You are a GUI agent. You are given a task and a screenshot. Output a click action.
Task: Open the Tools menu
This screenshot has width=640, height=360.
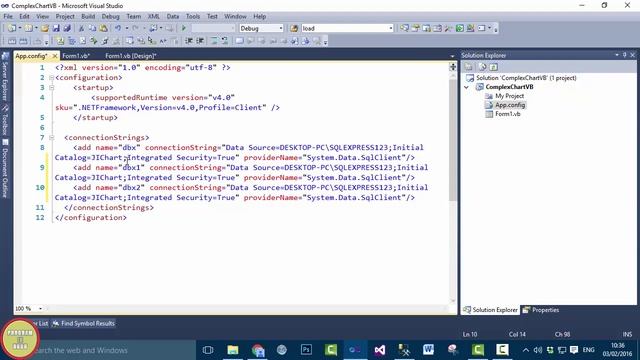(x=193, y=16)
